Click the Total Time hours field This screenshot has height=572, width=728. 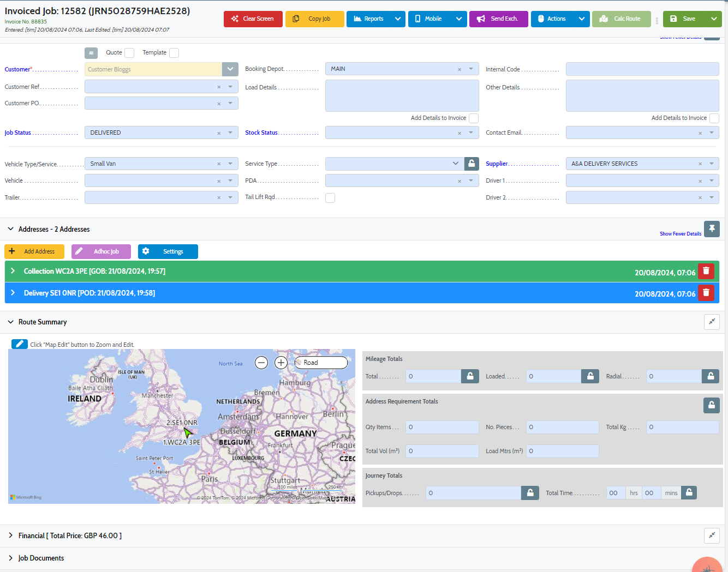pyautogui.click(x=616, y=493)
